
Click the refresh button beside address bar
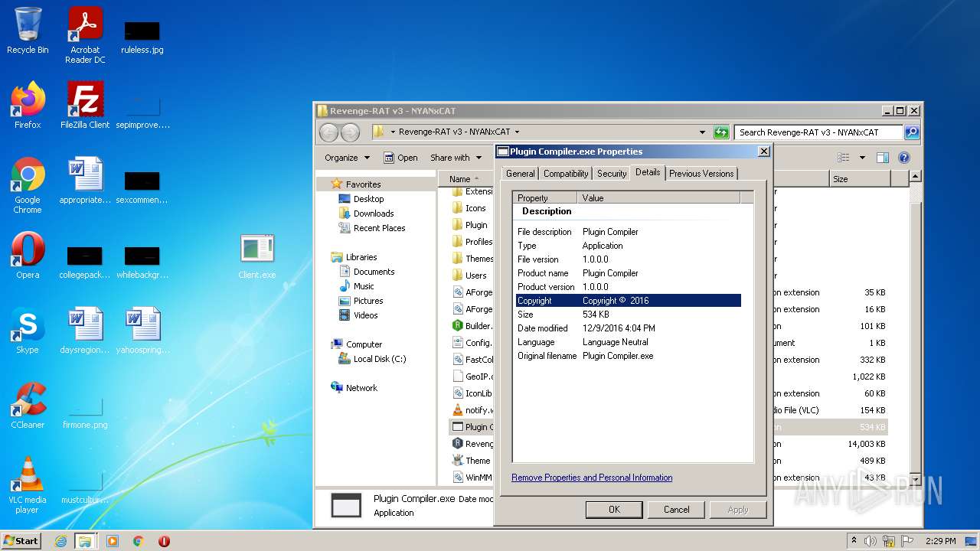(x=721, y=132)
